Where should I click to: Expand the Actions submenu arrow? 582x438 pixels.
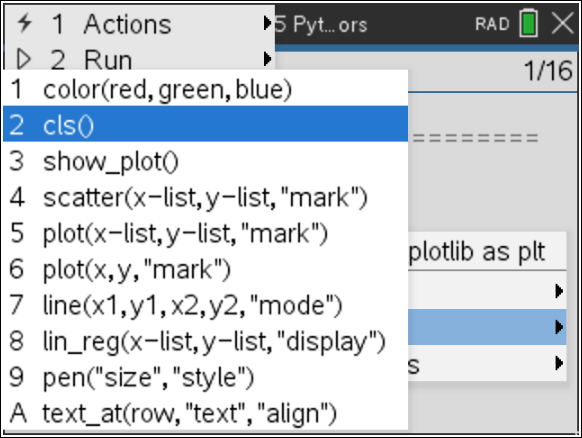(267, 23)
